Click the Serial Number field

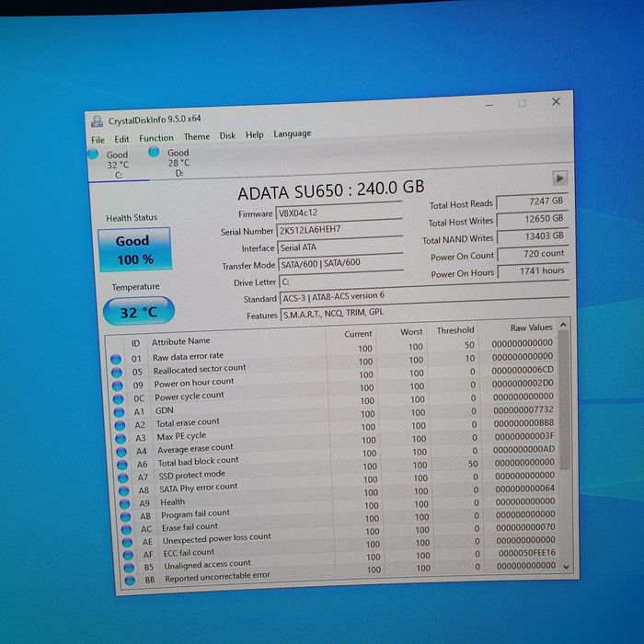[339, 228]
